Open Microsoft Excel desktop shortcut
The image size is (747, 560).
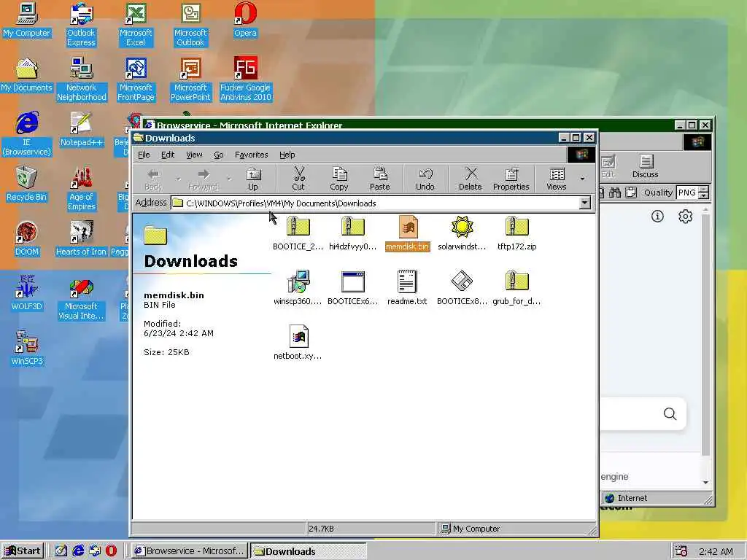tap(136, 25)
